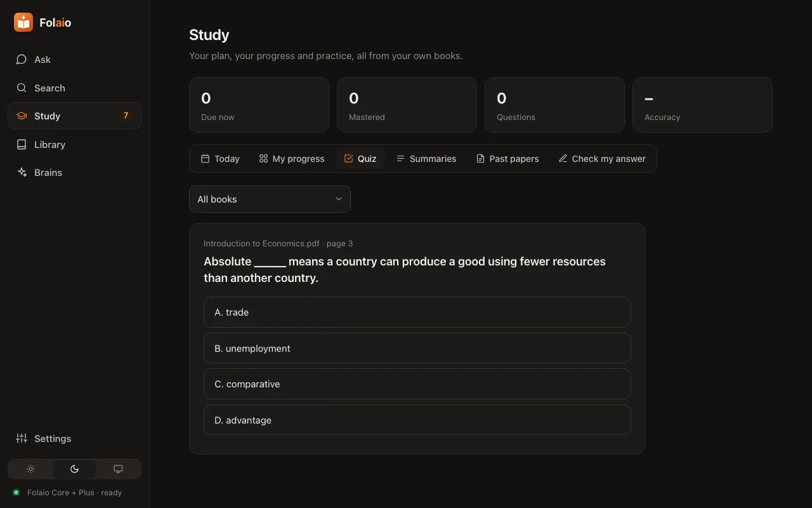Click the Folaio brand name
Screen dimensions: 812x508
click(x=55, y=23)
